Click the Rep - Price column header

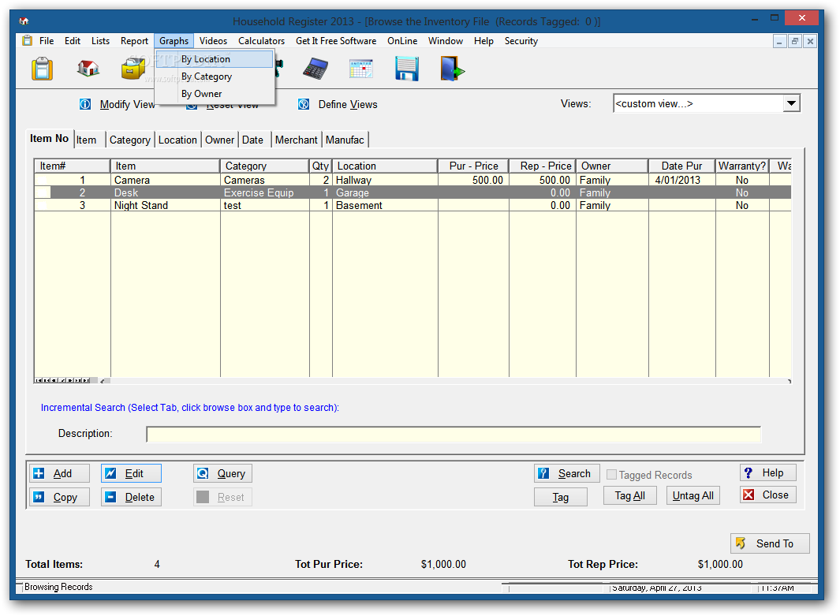(542, 166)
